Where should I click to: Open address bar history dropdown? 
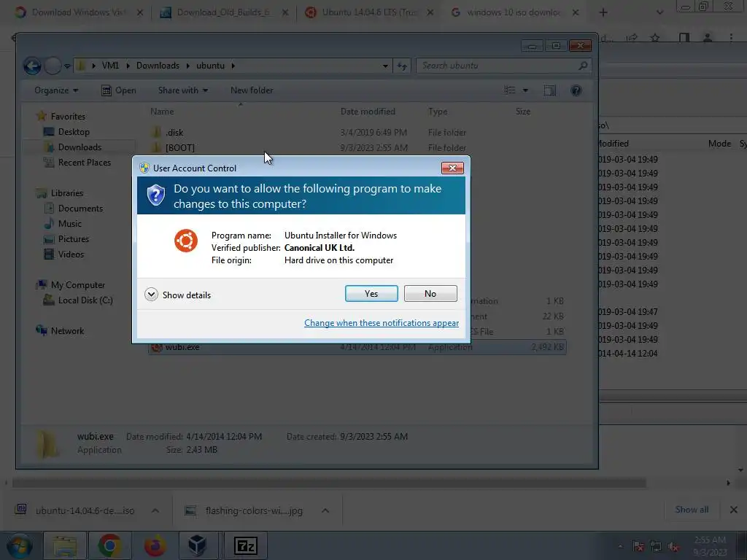point(385,66)
